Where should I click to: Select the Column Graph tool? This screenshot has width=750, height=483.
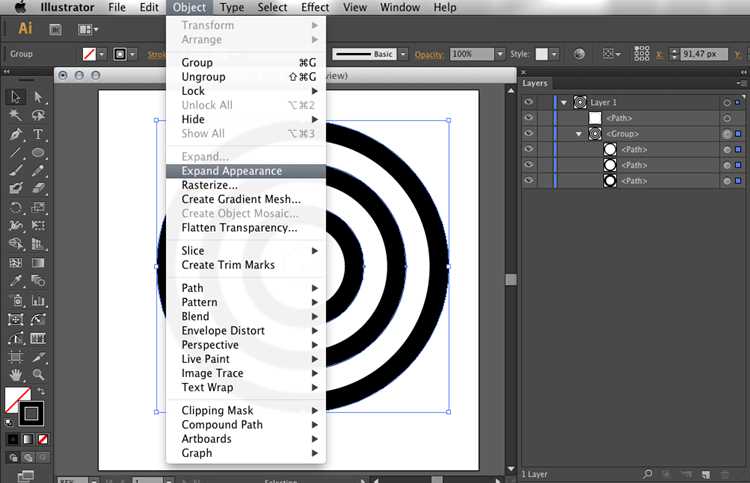tap(38, 301)
